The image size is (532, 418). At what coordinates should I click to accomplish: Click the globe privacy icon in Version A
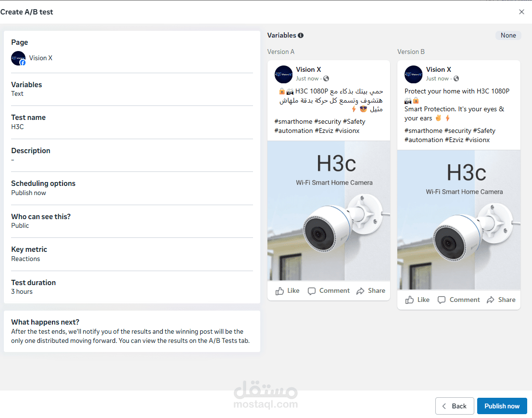tap(326, 78)
